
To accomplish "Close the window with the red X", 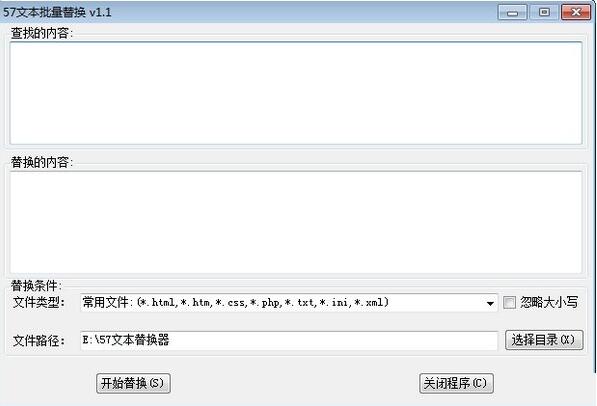I will [576, 12].
